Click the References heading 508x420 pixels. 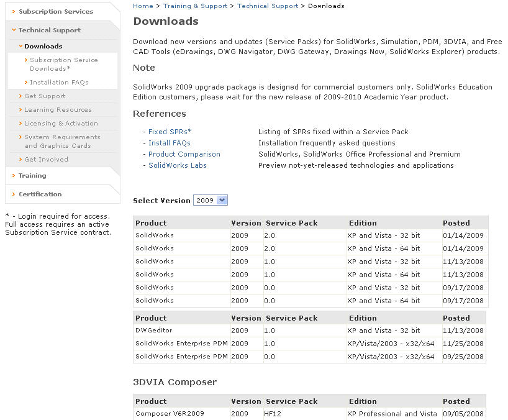pos(160,114)
